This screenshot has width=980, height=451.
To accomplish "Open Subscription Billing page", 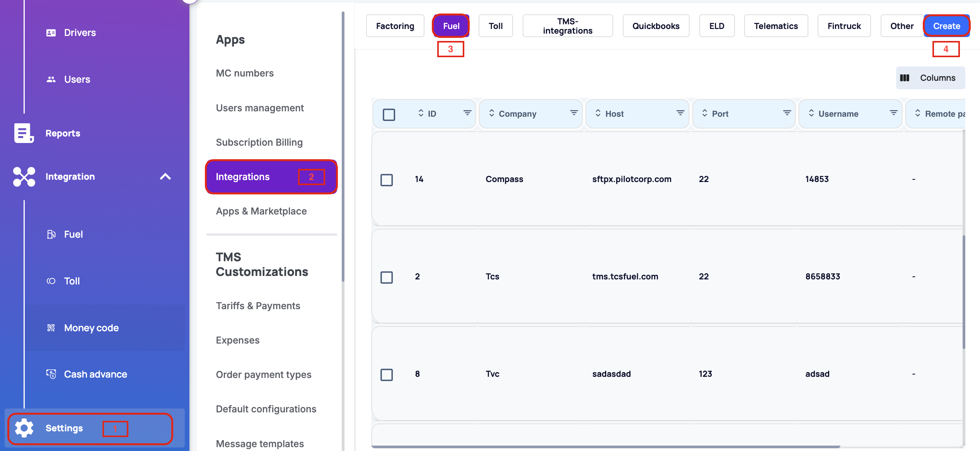I will (259, 142).
